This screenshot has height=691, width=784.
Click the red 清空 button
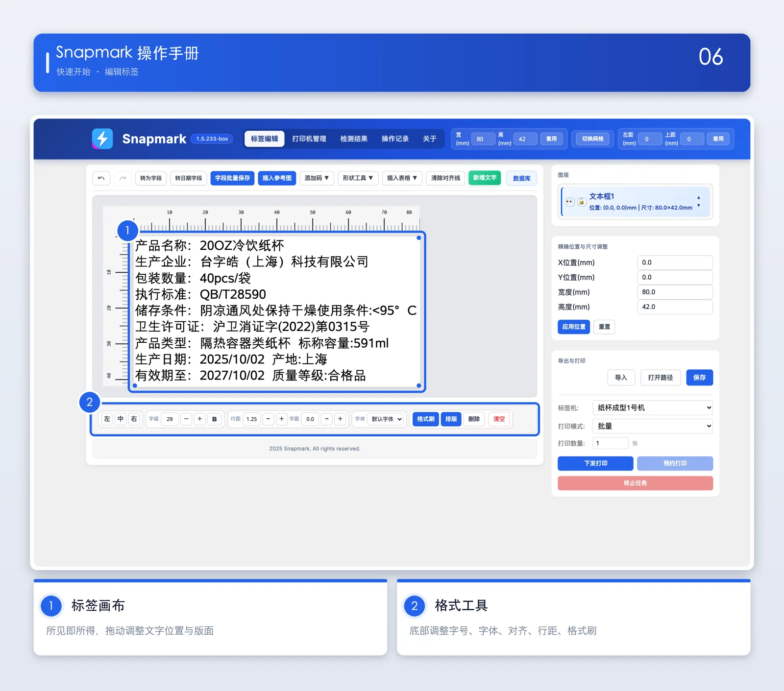pyautogui.click(x=499, y=419)
